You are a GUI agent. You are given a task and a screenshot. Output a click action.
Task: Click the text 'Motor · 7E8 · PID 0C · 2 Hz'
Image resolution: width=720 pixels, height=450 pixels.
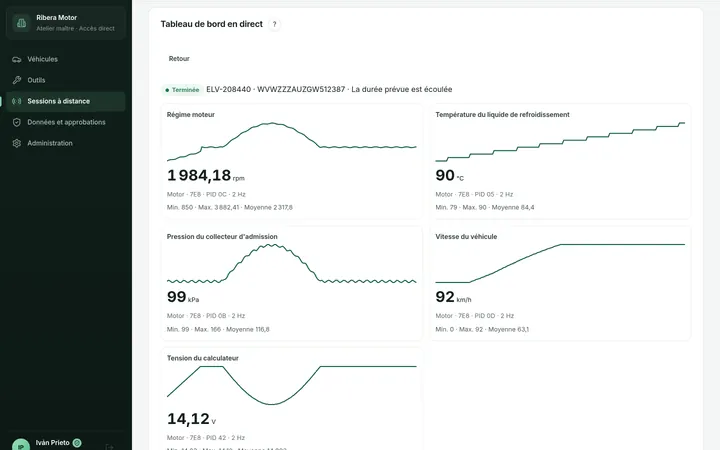tap(206, 195)
